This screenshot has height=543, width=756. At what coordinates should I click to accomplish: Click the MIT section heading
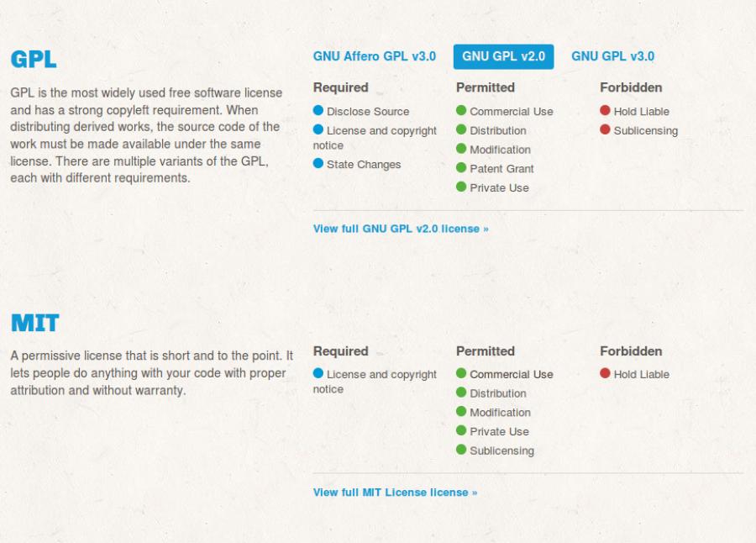[34, 323]
